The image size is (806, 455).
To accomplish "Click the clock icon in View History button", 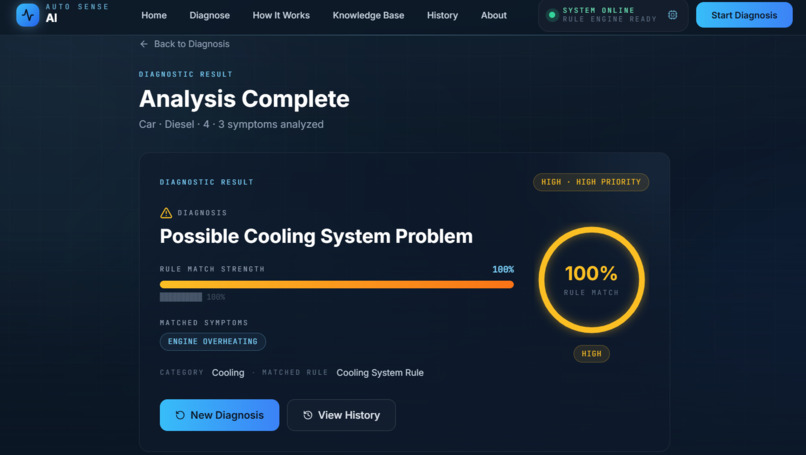I will (307, 415).
